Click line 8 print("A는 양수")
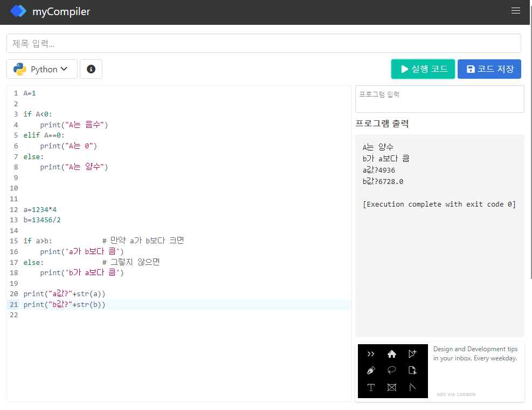532x410 pixels. coord(74,167)
